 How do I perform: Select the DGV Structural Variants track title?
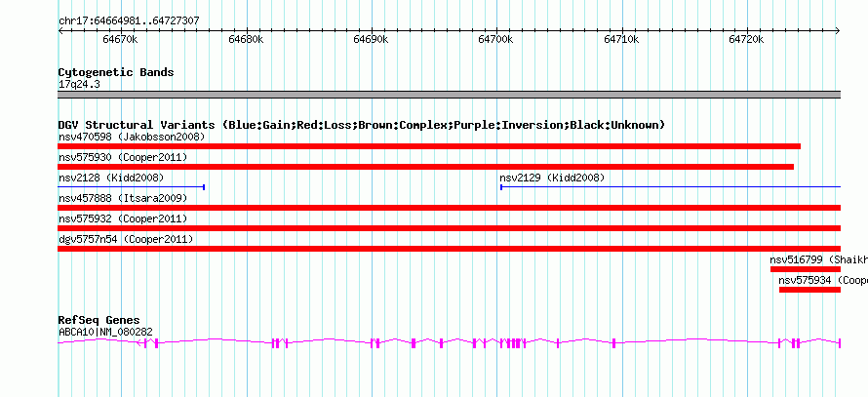(x=362, y=125)
